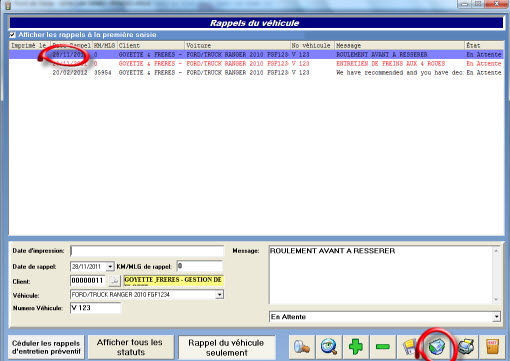This screenshot has width=510, height=361.
Task: Expand the Véhicule combo box
Action: [219, 295]
